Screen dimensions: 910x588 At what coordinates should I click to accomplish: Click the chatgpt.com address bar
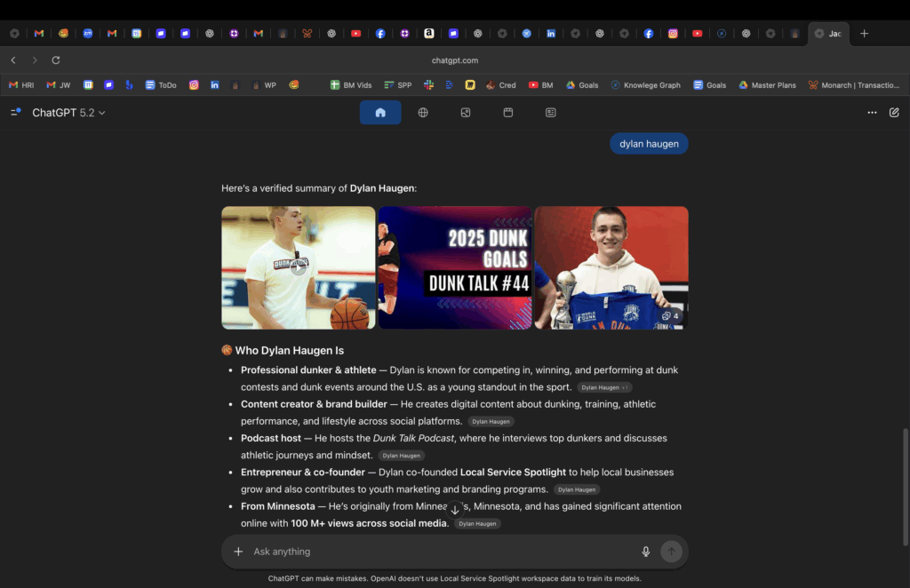coord(455,60)
